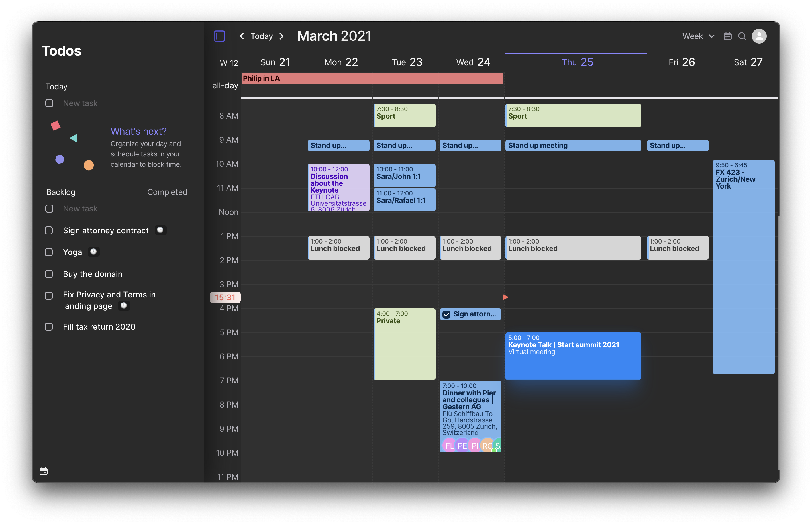812x525 pixels.
Task: Click the 15:31 current time marker
Action: [x=225, y=297]
